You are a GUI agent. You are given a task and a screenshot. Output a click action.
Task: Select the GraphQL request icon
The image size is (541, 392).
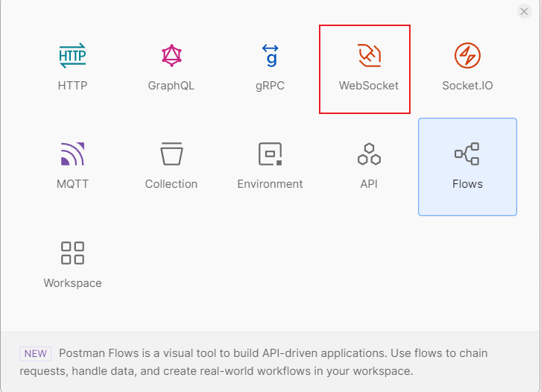pos(171,56)
